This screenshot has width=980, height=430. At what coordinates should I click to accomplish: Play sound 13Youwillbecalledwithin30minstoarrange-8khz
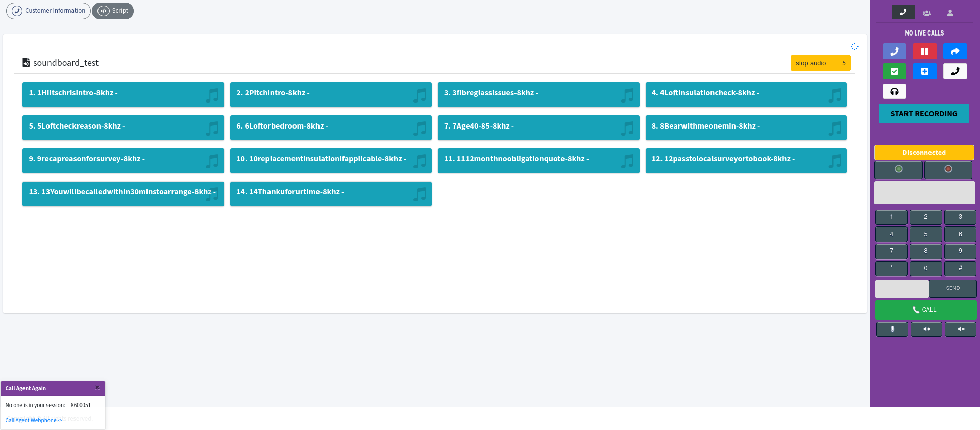(123, 194)
